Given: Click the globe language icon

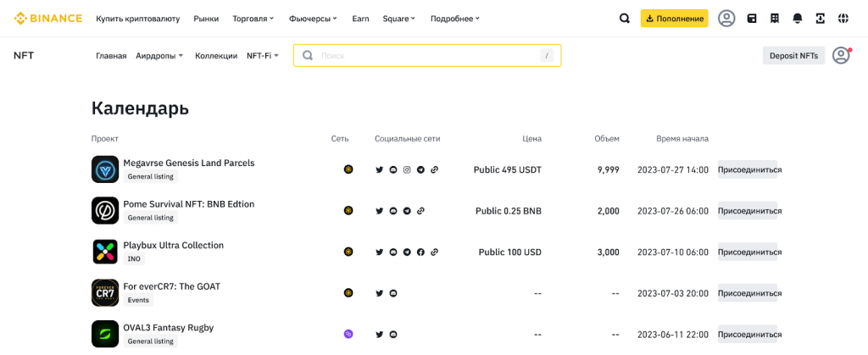Looking at the screenshot, I should click(x=843, y=18).
